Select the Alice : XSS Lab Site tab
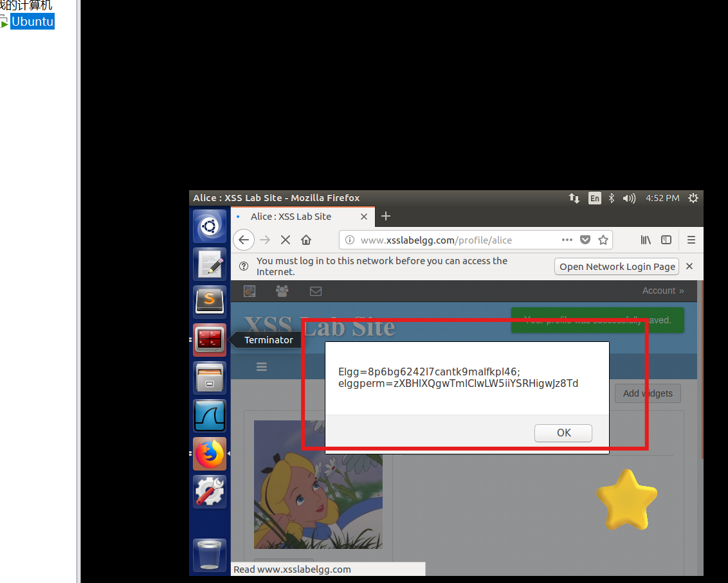The width and height of the screenshot is (728, 583). click(x=303, y=217)
